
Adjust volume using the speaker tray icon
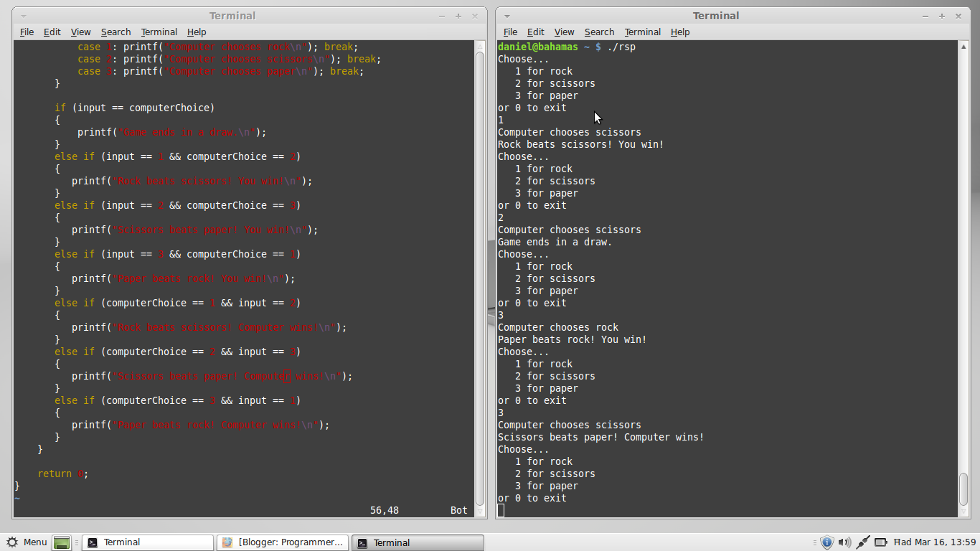click(x=844, y=542)
